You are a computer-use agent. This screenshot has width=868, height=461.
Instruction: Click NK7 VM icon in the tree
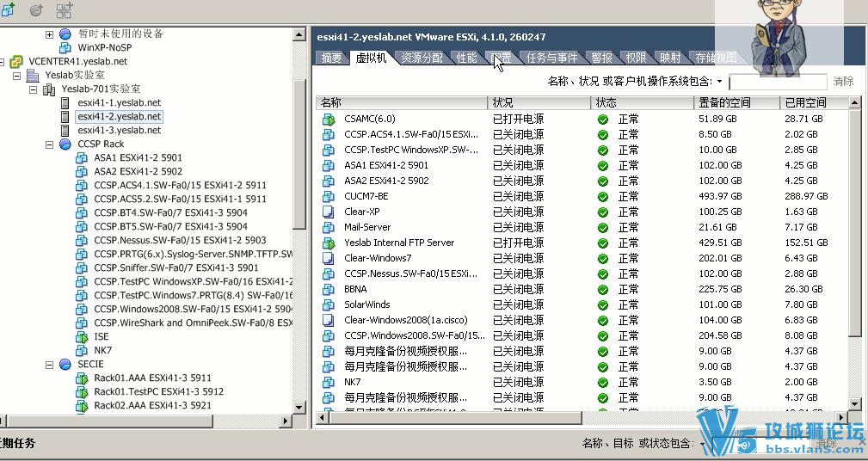pyautogui.click(x=82, y=350)
